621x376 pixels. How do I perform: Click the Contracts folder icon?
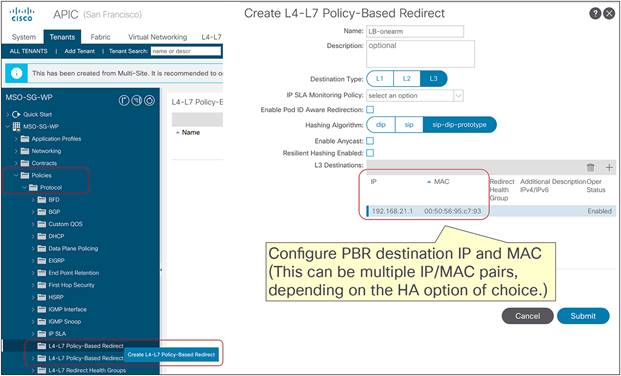25,163
